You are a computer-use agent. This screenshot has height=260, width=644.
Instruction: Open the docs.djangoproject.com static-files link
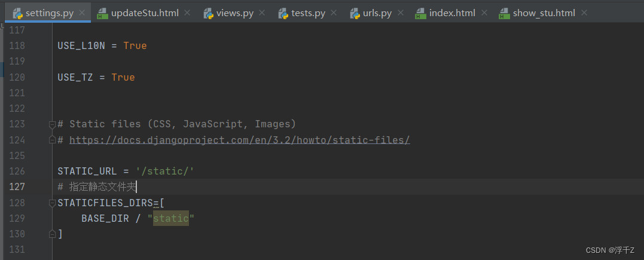pyautogui.click(x=239, y=140)
